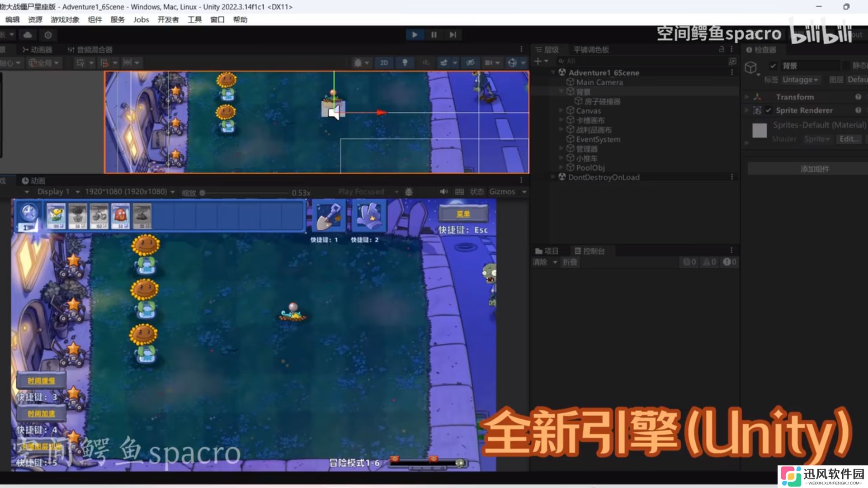Open the cloud services icon

coord(28,35)
